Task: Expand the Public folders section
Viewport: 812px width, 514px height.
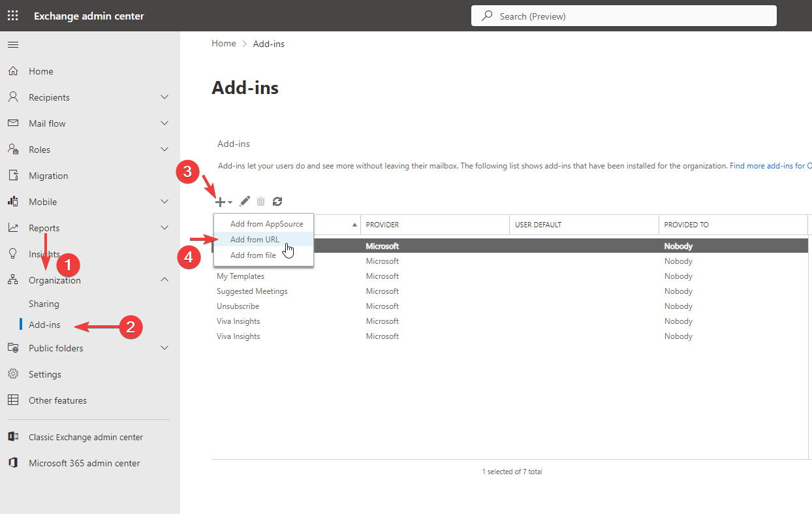Action: [164, 348]
